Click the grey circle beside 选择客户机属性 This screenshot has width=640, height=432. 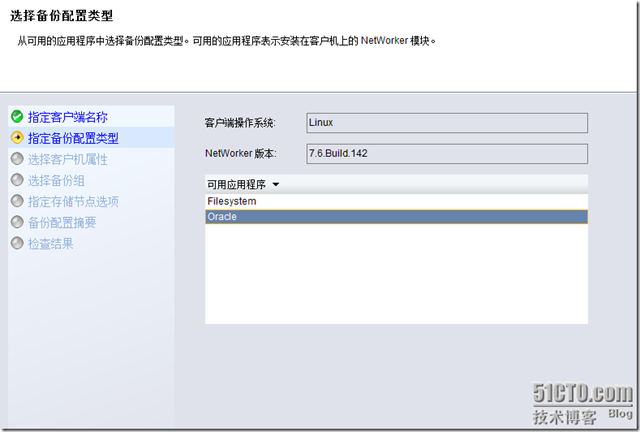[x=17, y=159]
